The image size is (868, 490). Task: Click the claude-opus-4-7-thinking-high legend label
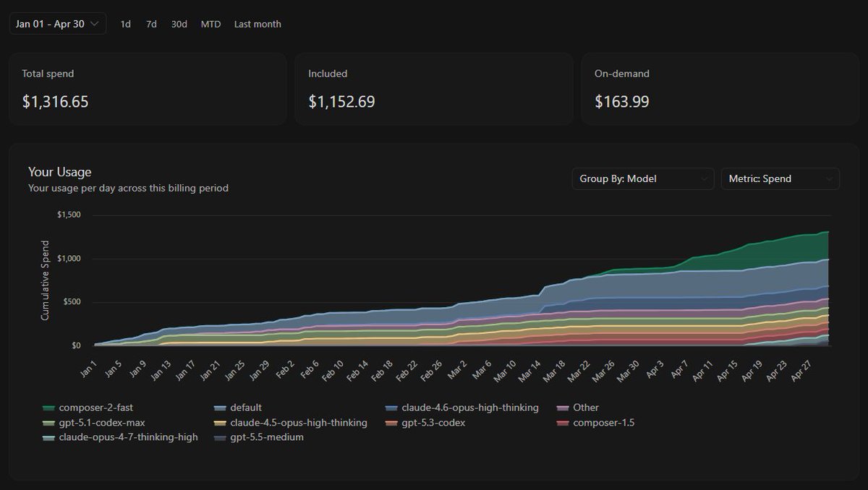click(129, 438)
